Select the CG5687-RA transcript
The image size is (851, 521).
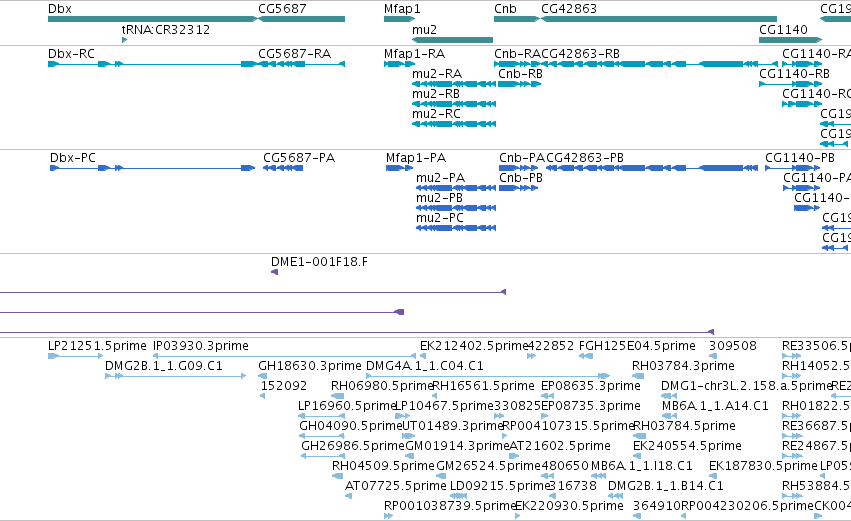click(301, 64)
